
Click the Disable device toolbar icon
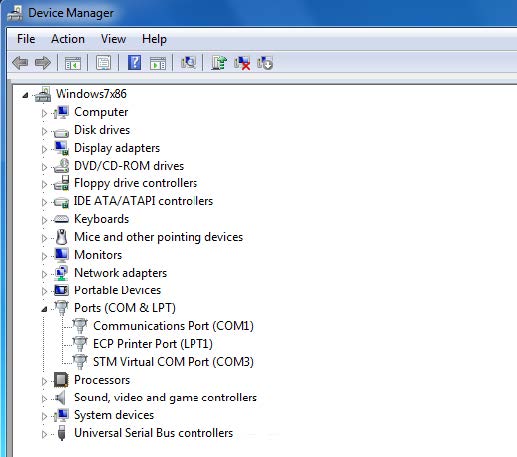pyautogui.click(x=265, y=63)
